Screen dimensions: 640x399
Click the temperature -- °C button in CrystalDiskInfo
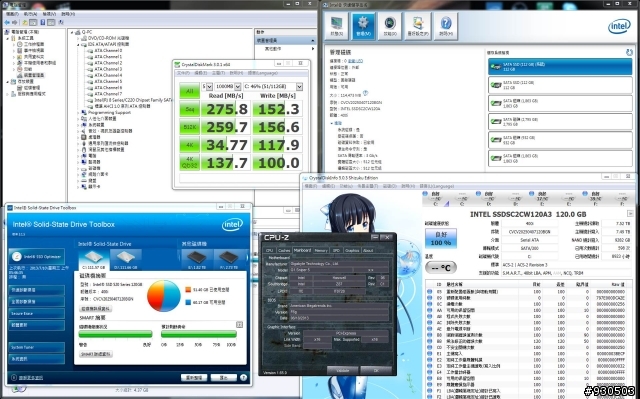pos(441,268)
